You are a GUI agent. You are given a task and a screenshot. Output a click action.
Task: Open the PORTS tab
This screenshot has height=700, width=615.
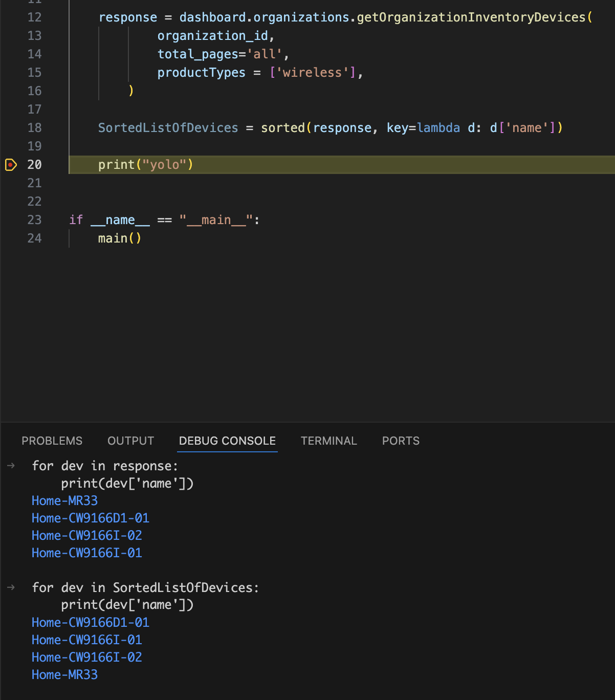tap(400, 441)
